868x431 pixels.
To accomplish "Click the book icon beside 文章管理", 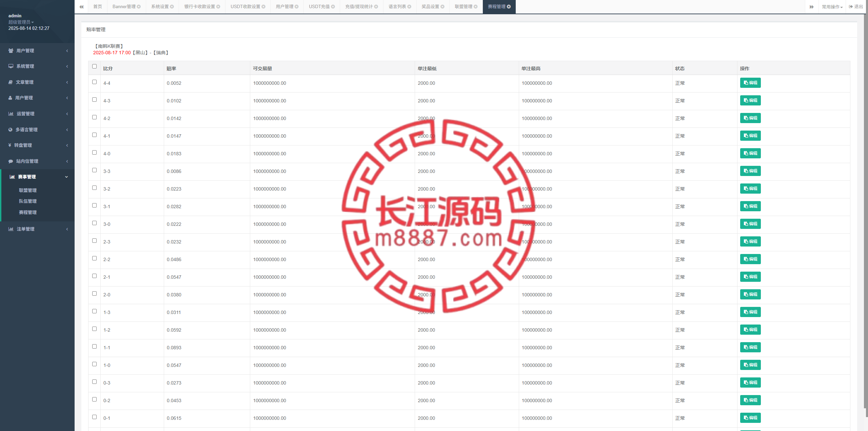I will coord(11,82).
